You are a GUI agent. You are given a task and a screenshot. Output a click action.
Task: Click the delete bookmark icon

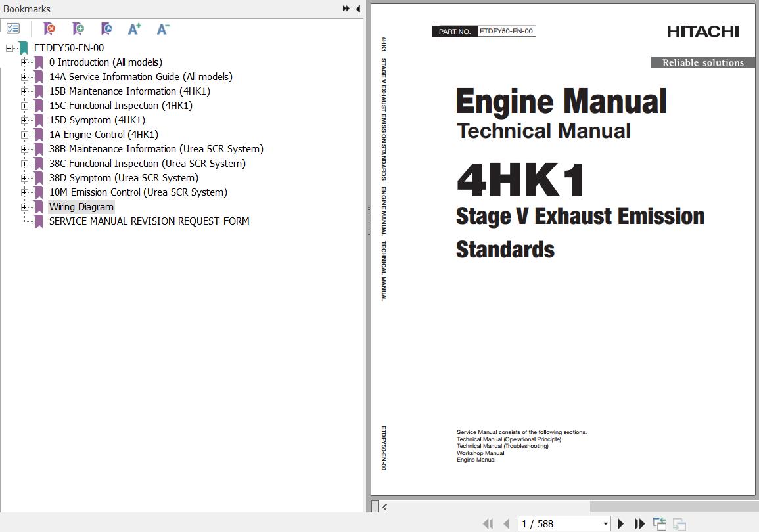coord(49,29)
